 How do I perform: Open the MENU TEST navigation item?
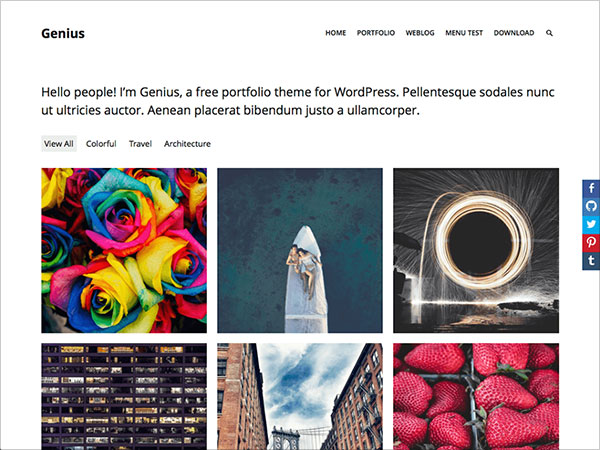pos(464,33)
